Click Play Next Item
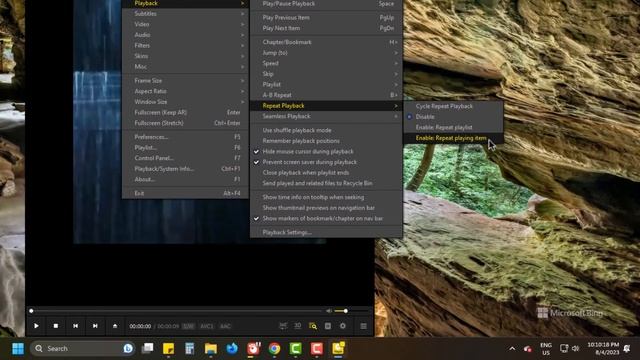Screen dimensions: 640x360 tap(326, 28)
